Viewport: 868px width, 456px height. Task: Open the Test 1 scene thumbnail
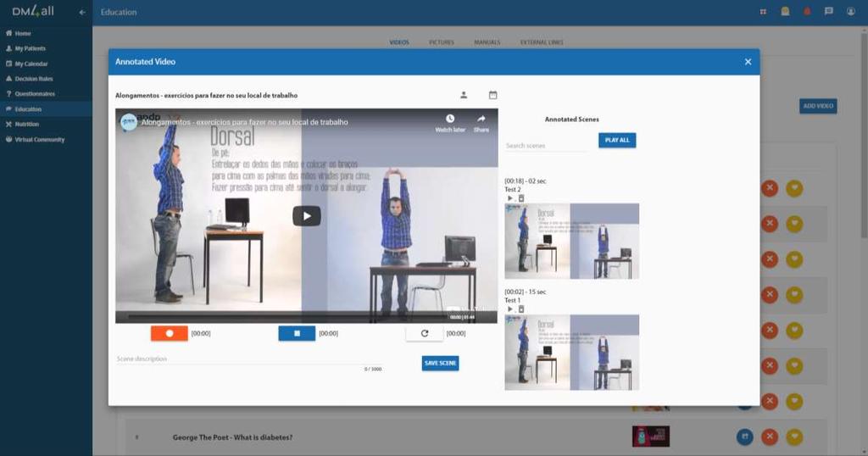pyautogui.click(x=572, y=353)
